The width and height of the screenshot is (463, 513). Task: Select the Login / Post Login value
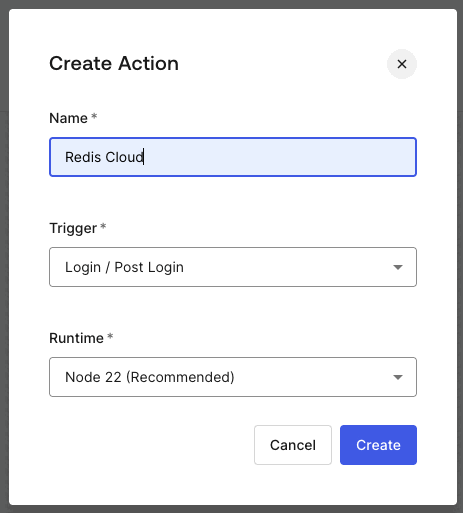coord(124,267)
